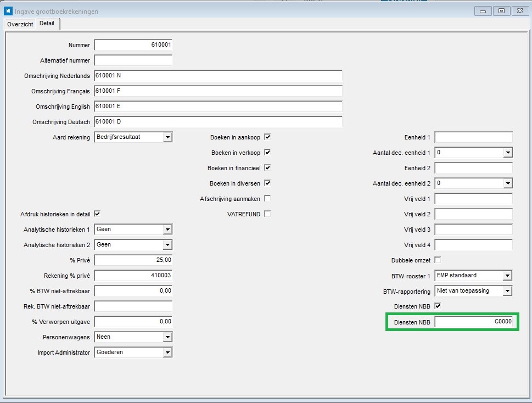The image size is (532, 403).
Task: Enable Afschrijving aanmaken checkbox
Action: (x=267, y=198)
